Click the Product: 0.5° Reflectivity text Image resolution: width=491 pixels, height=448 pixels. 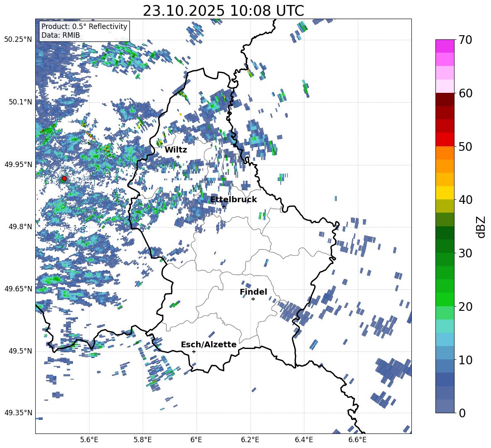point(84,26)
